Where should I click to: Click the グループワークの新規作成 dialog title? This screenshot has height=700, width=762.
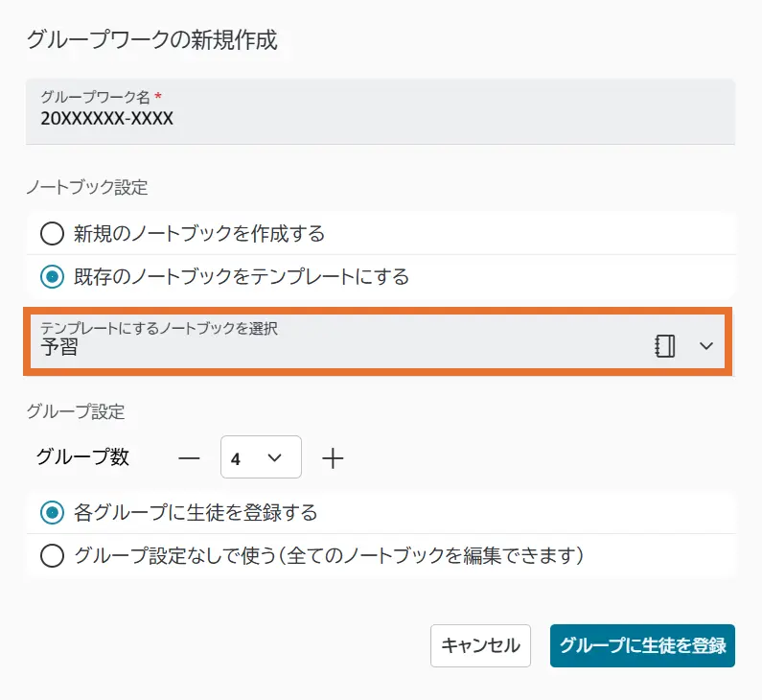151,40
